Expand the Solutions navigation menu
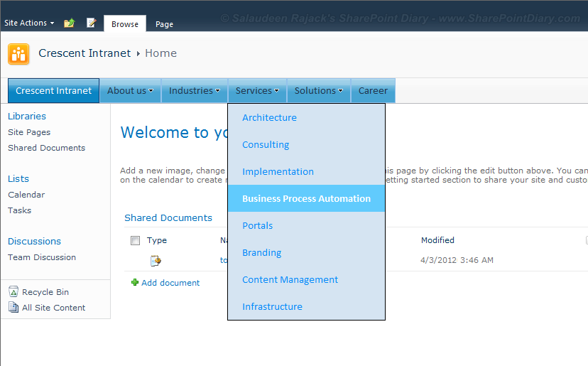588x366 pixels. click(x=319, y=90)
